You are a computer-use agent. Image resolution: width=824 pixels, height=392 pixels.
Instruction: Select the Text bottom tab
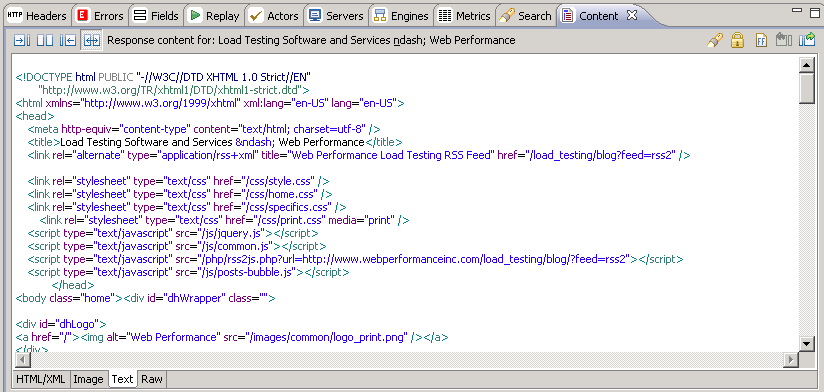122,379
